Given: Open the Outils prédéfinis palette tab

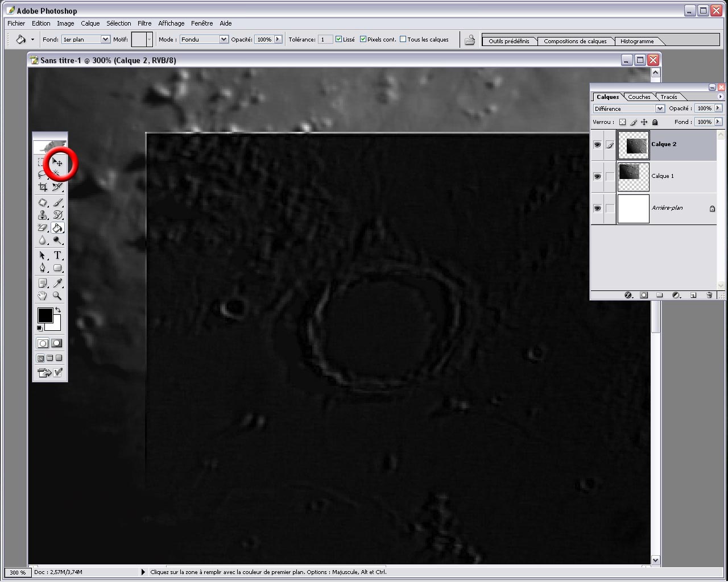Looking at the screenshot, I should click(508, 41).
